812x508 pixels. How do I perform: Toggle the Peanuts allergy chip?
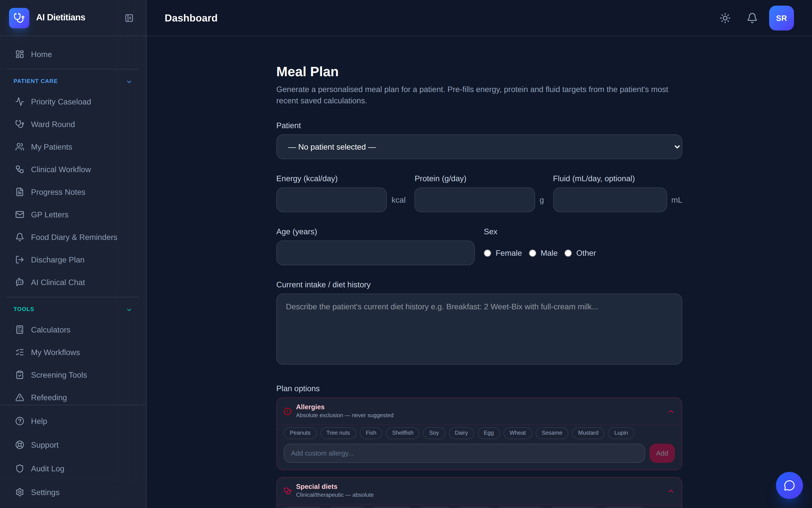point(300,433)
